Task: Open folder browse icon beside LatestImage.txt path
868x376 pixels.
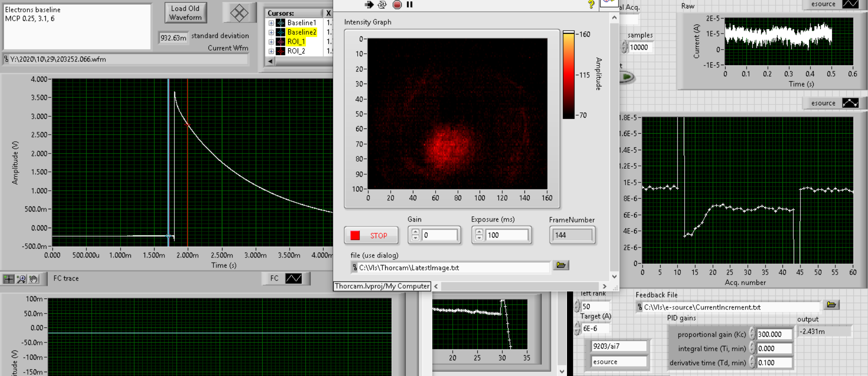Action: pyautogui.click(x=561, y=265)
